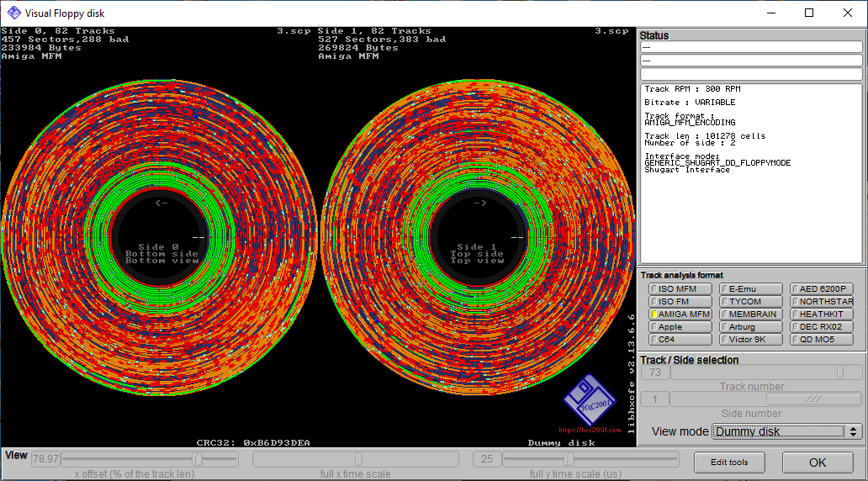Enable ISO MFM track analysis
868x481 pixels.
pos(680,289)
